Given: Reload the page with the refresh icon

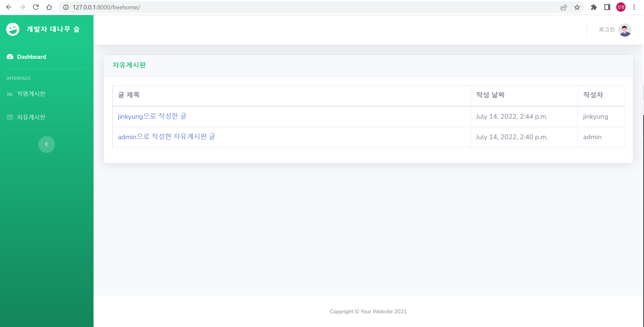Looking at the screenshot, I should 36,7.
